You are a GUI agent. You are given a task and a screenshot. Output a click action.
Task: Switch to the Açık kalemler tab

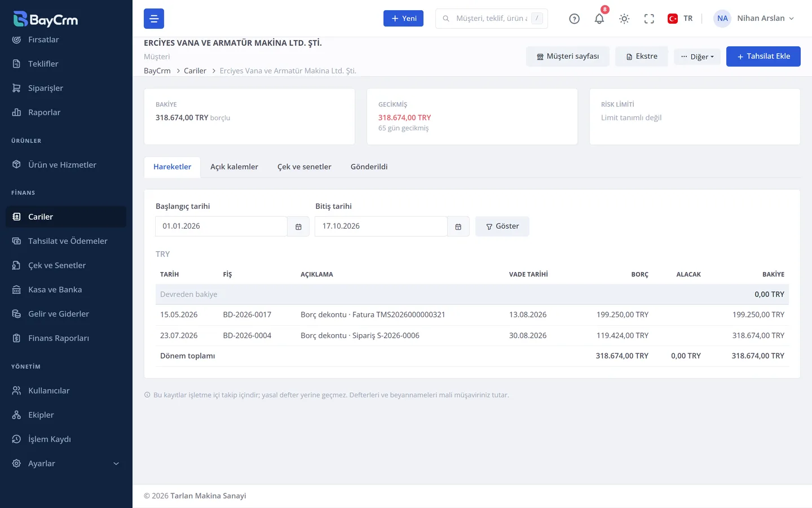point(234,167)
